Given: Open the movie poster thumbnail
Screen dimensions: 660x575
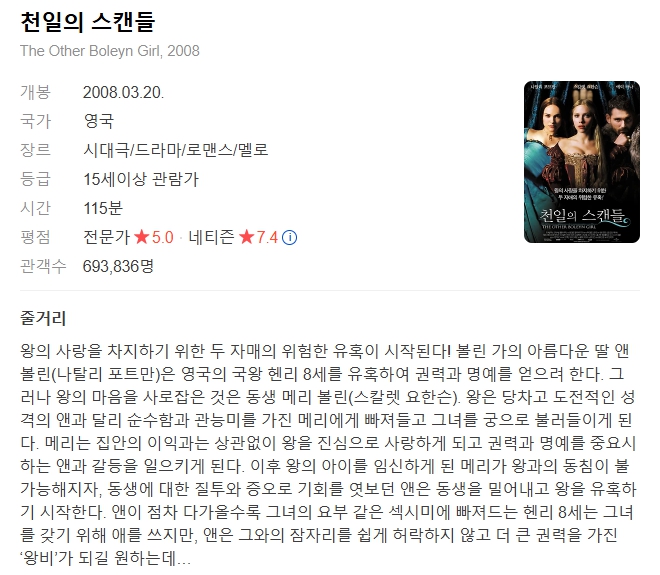Looking at the screenshot, I should pos(582,162).
